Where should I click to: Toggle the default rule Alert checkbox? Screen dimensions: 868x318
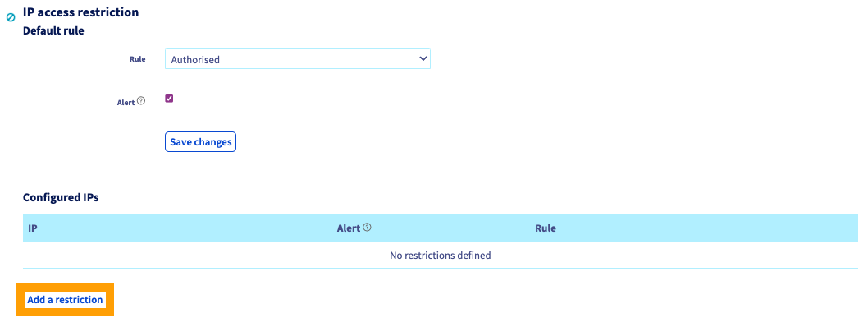(169, 99)
